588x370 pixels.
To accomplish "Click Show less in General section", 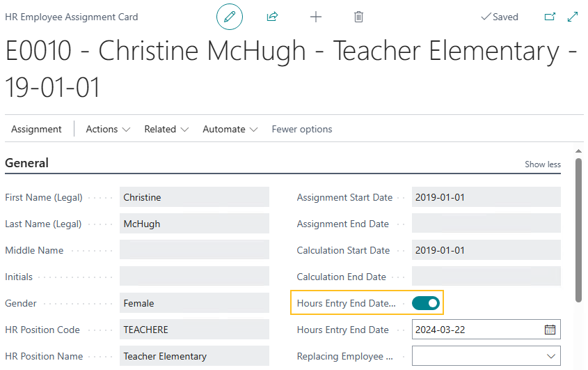I will point(542,164).
